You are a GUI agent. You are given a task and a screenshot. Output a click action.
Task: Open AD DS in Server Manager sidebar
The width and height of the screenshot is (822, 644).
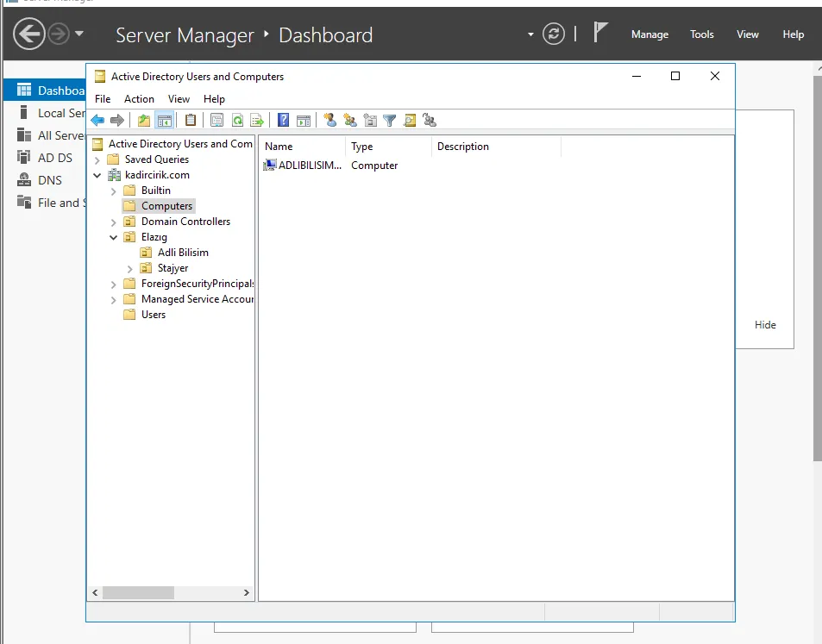[45, 158]
